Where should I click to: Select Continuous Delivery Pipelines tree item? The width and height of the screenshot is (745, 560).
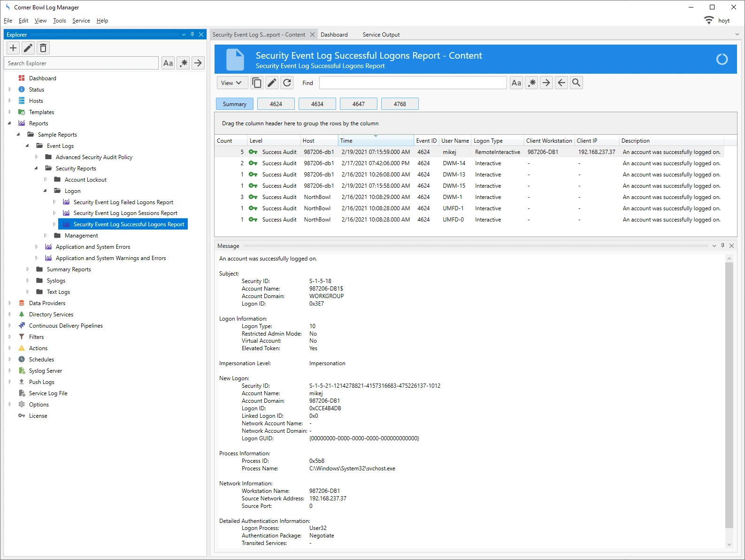coord(66,326)
